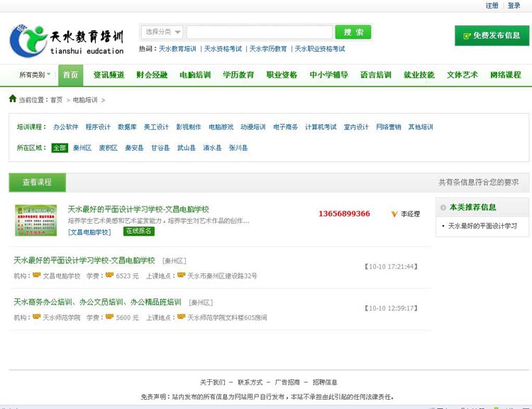532x409 pixels.
Task: Open the 中小学辅导 nav item
Action: [x=328, y=75]
